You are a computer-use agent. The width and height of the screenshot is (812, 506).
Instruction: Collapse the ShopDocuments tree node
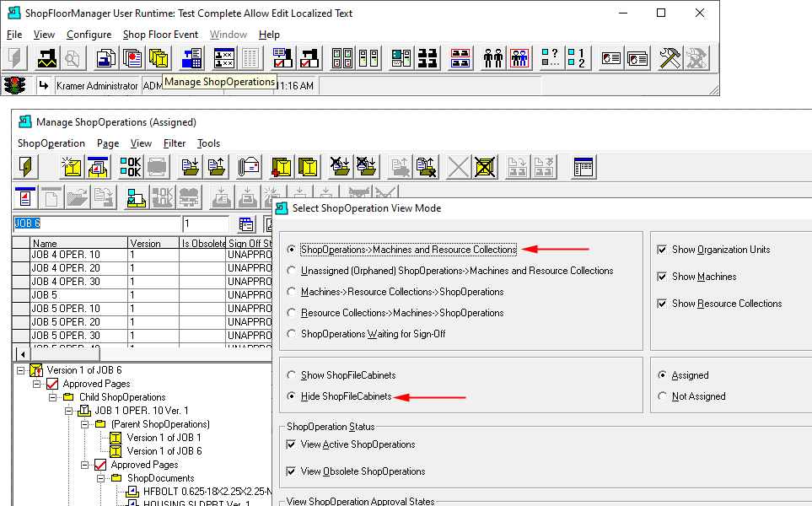[x=101, y=478]
